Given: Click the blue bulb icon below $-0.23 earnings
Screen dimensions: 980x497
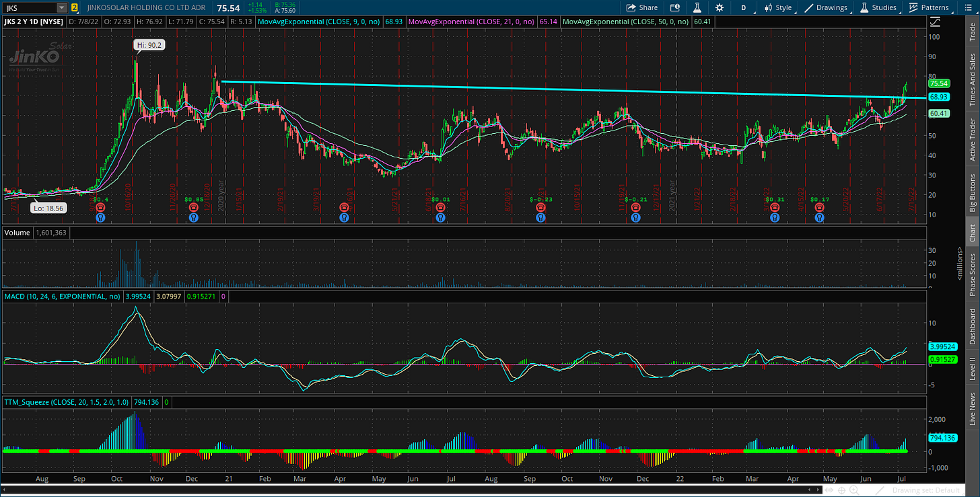Looking at the screenshot, I should click(540, 217).
